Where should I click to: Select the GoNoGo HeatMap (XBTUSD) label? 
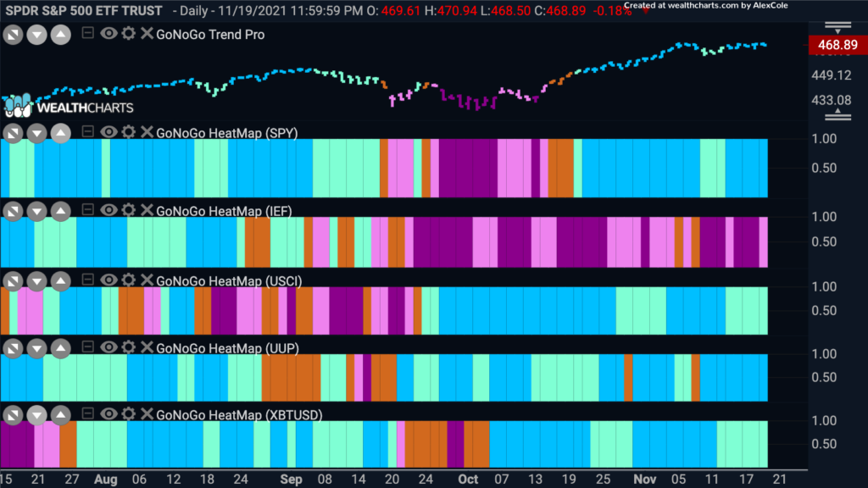pos(239,415)
